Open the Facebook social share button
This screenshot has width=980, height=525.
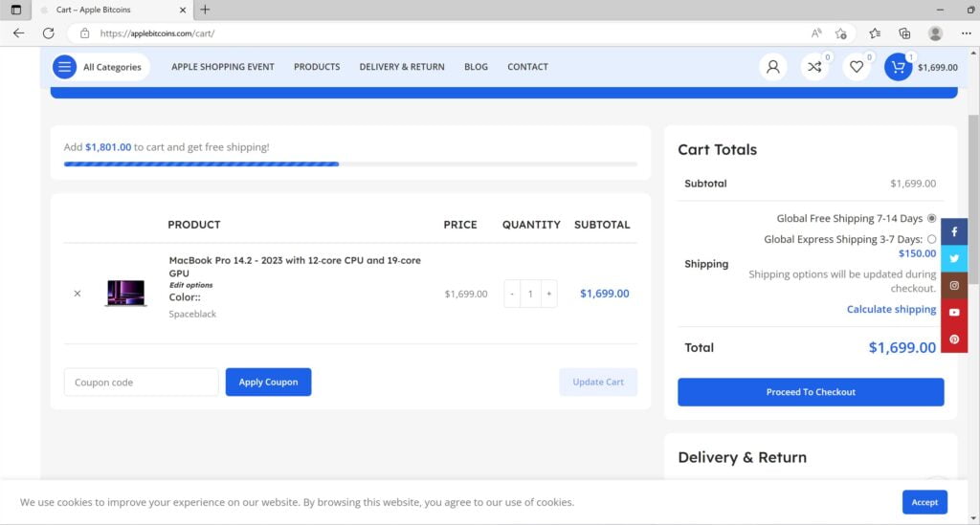coord(954,231)
